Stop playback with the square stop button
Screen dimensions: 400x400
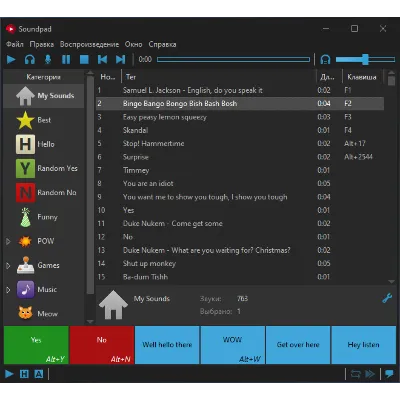84,60
